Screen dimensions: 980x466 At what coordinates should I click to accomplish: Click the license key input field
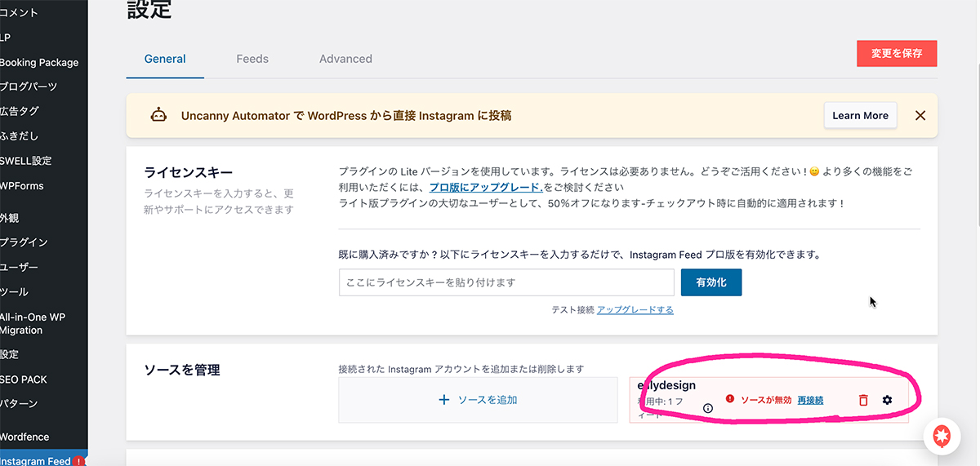(506, 282)
